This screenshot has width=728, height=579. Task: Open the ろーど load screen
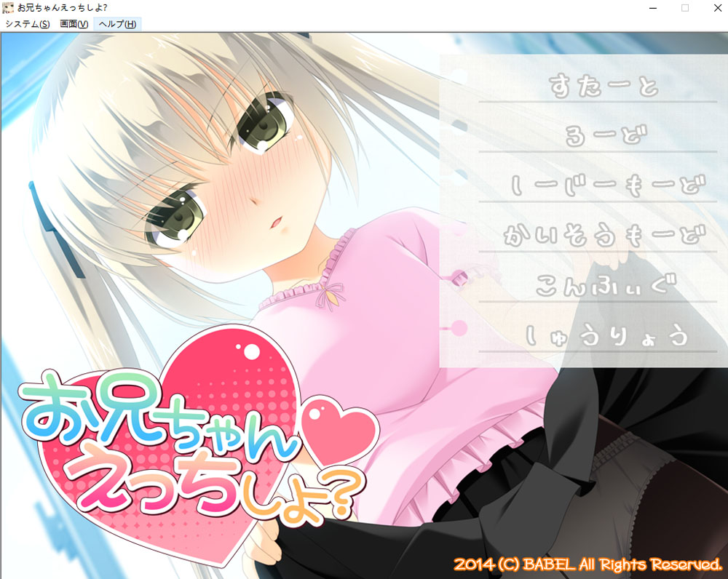(x=606, y=135)
